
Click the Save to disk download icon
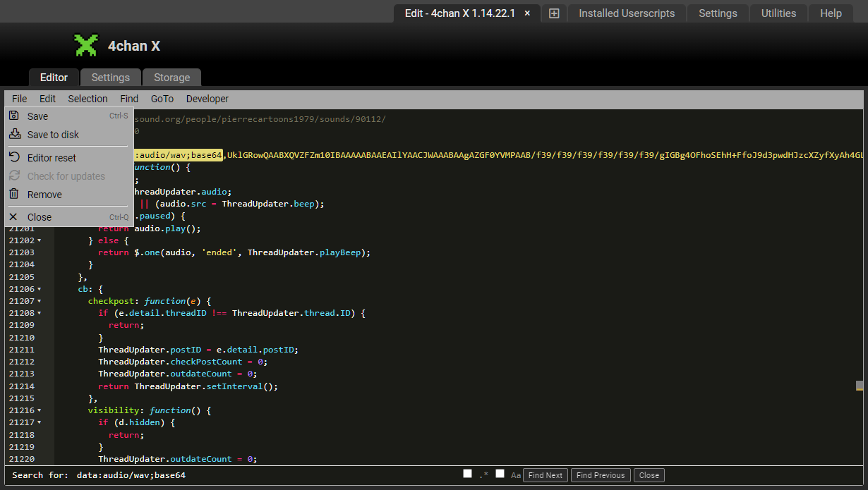[14, 135]
